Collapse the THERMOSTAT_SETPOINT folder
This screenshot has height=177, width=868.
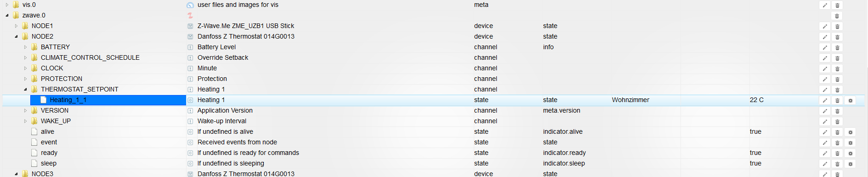point(25,89)
